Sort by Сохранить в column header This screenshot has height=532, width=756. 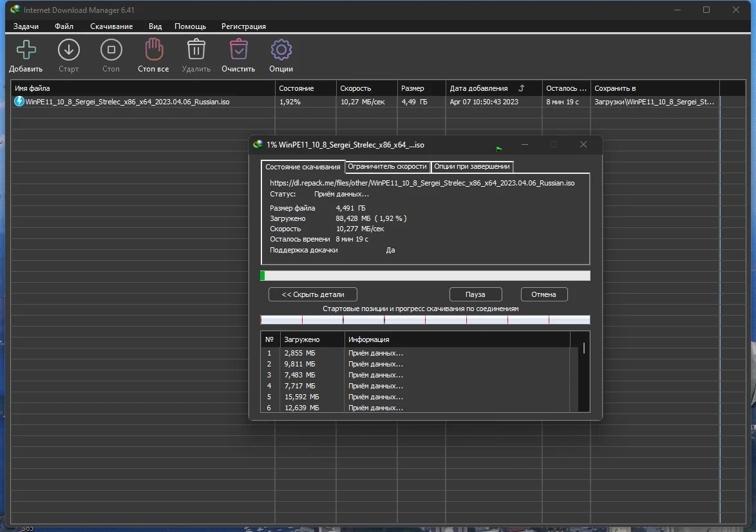(656, 88)
